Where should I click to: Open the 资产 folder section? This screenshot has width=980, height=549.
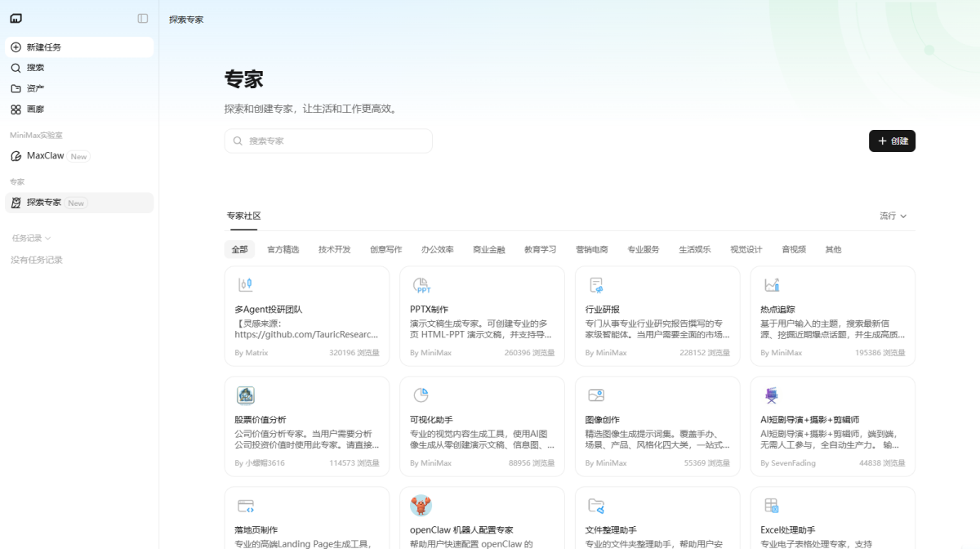[35, 88]
